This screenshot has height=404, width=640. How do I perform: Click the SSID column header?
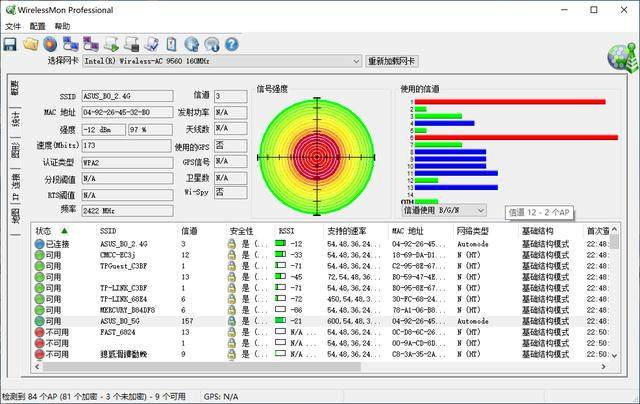coord(110,231)
